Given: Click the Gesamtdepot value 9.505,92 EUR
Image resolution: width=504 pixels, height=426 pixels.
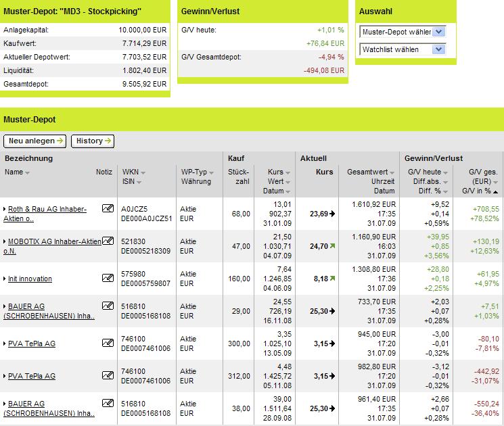Looking at the screenshot, I should pyautogui.click(x=144, y=84).
